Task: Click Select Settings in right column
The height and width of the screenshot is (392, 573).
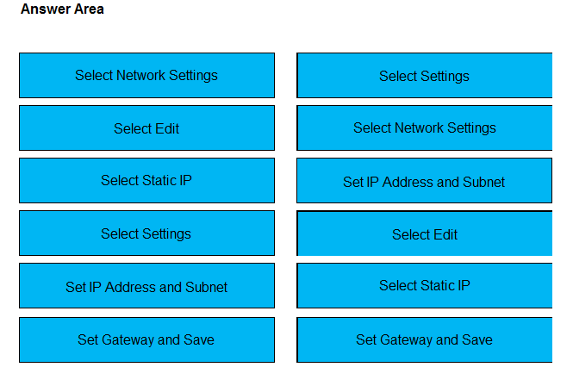Action: click(424, 75)
